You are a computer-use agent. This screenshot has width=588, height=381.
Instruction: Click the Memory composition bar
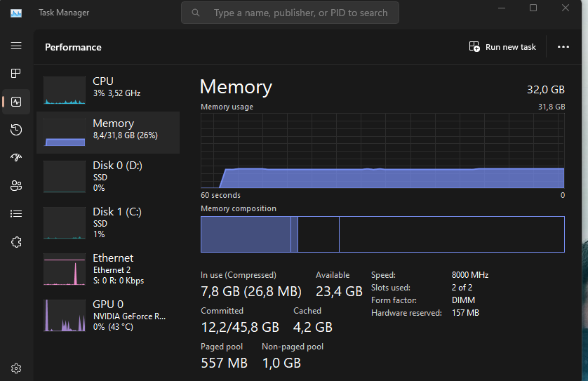382,234
